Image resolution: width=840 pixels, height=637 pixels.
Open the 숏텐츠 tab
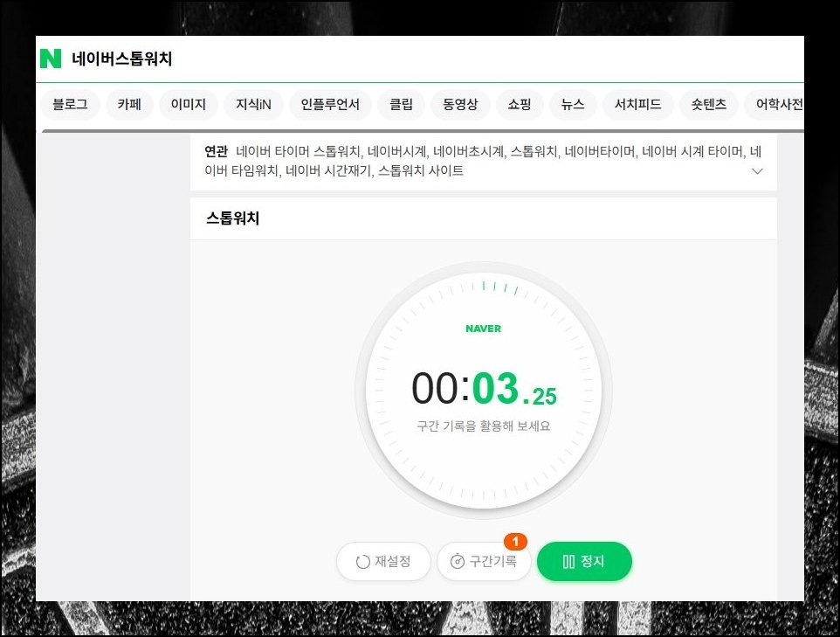[709, 104]
